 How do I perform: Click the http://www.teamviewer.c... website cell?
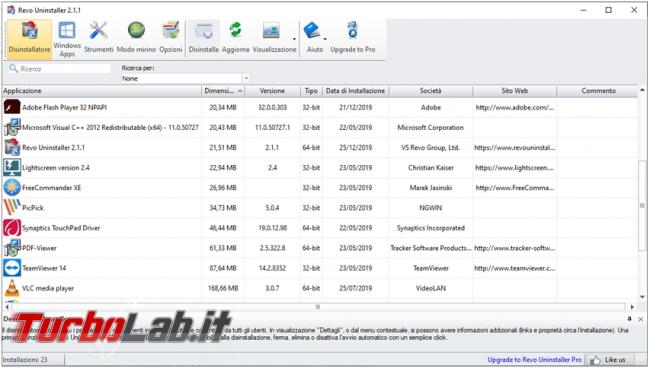tap(514, 268)
